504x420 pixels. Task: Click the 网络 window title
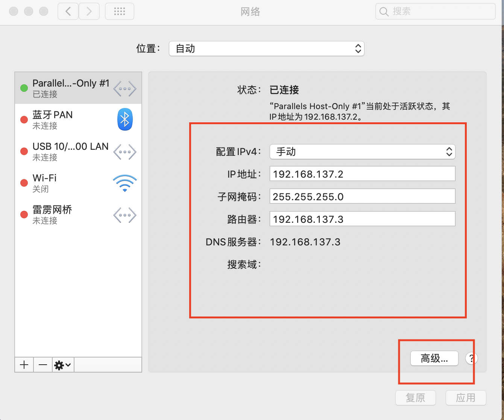pyautogui.click(x=250, y=12)
